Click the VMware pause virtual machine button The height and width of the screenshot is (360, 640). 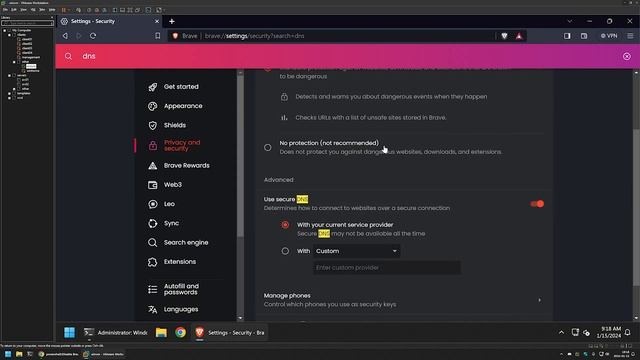coord(64,9)
